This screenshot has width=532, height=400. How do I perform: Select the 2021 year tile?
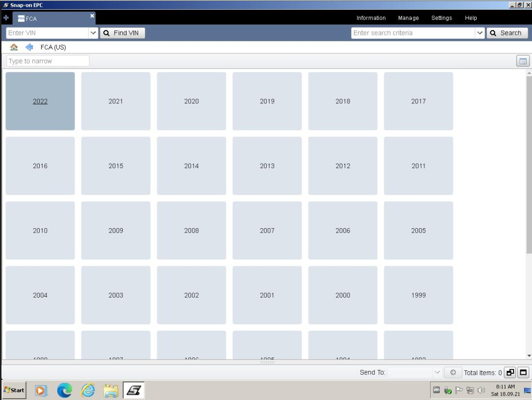[116, 101]
